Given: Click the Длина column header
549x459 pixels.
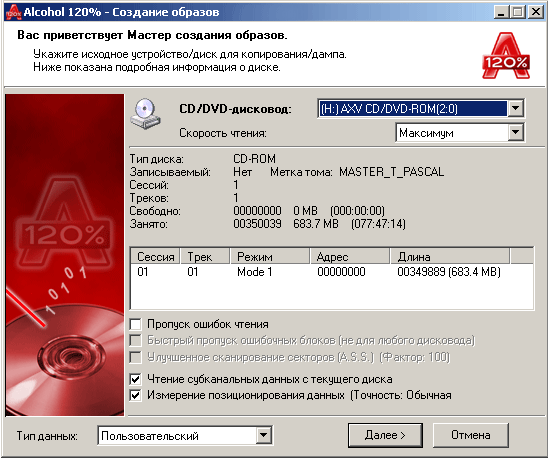Looking at the screenshot, I should pyautogui.click(x=450, y=257).
